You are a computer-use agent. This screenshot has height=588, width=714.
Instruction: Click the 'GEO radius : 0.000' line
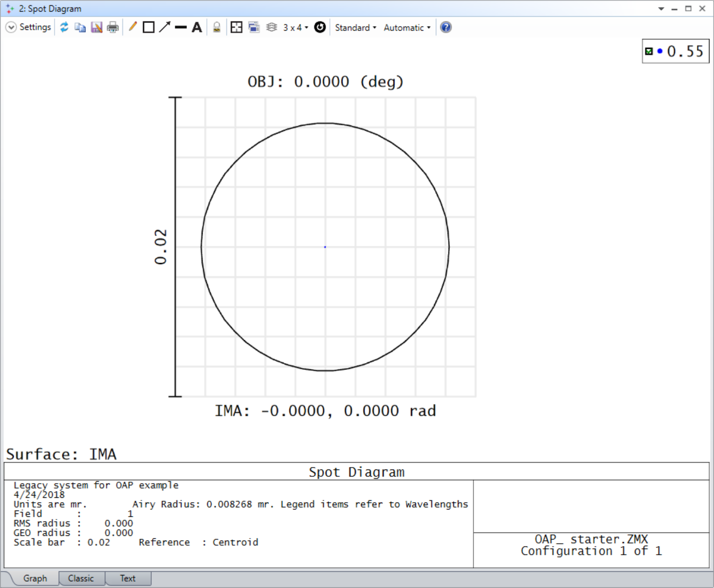[73, 533]
